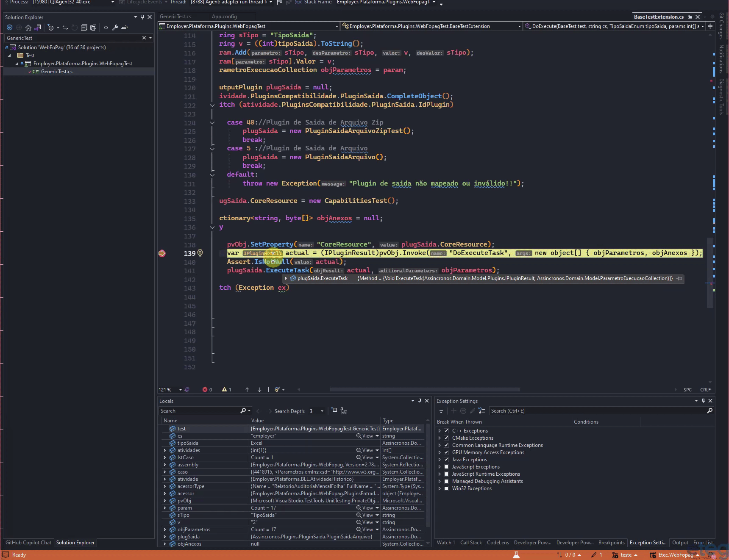Sync with active document icon
The image size is (729, 560).
pos(65,28)
